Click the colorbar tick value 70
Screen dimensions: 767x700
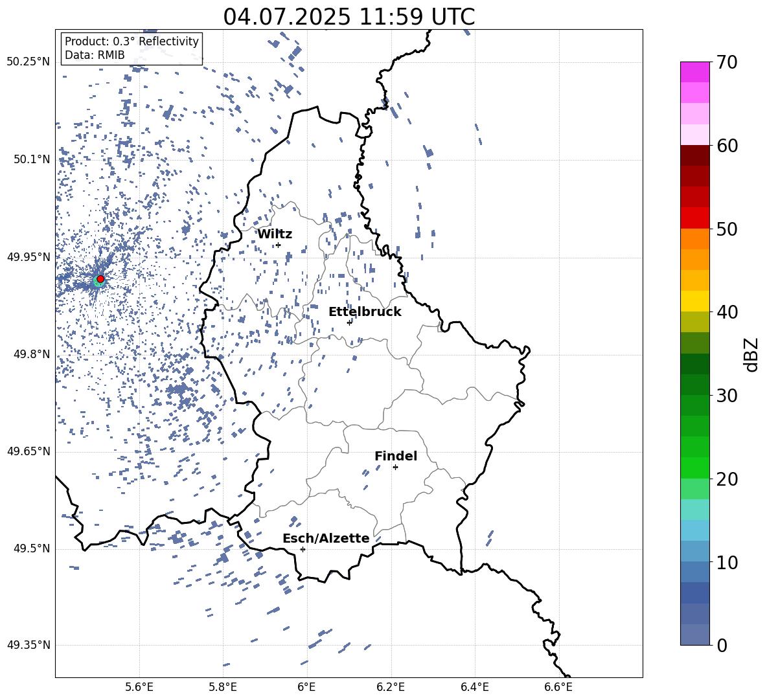click(x=727, y=63)
